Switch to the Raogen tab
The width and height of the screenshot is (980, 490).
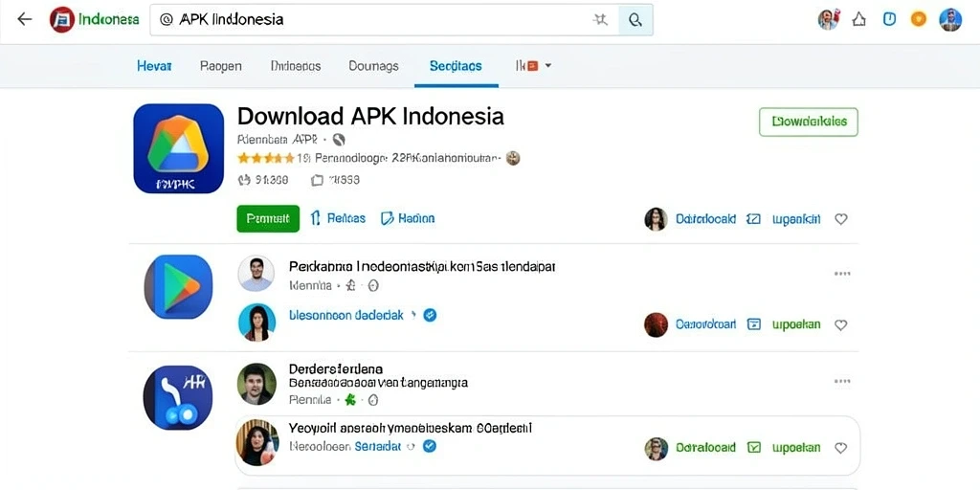coord(221,66)
